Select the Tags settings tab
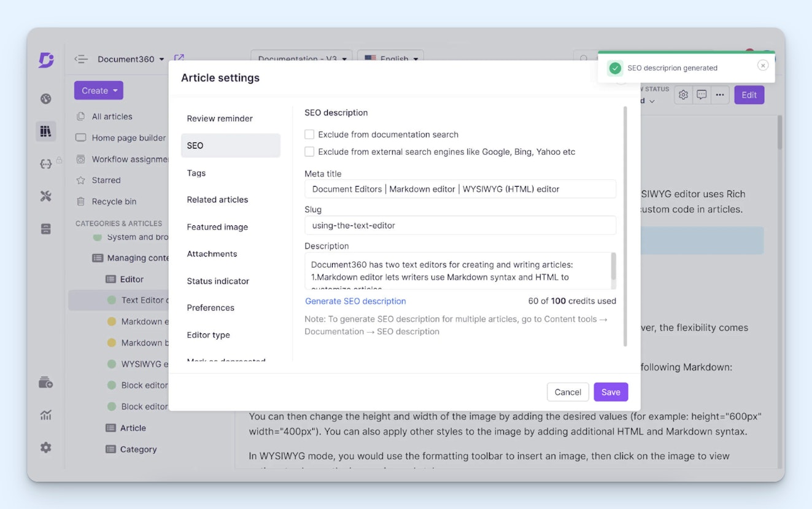The image size is (812, 509). (196, 173)
